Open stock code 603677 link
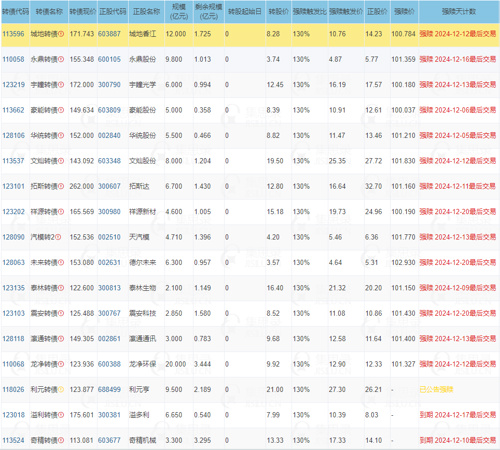 109,440
